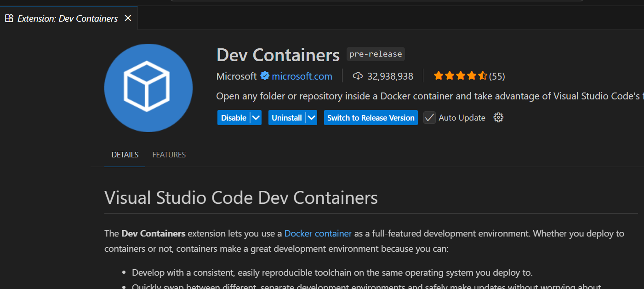
Task: Open the extension manage gear icon
Action: click(498, 118)
